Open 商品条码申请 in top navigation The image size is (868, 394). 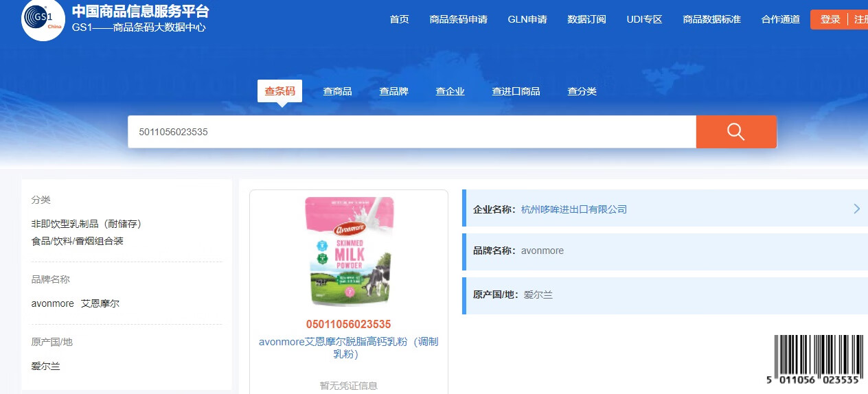(458, 19)
